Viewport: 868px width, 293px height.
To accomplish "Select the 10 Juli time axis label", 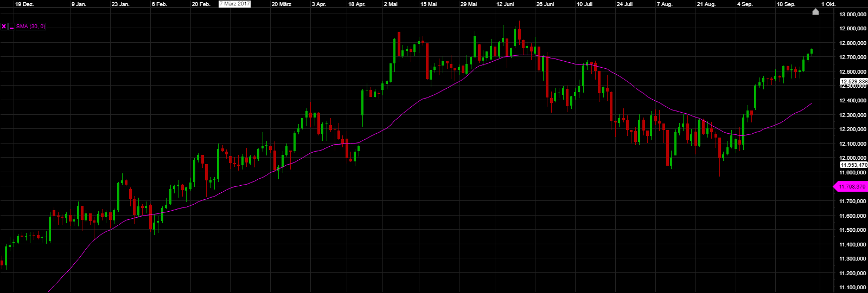I will pos(584,4).
